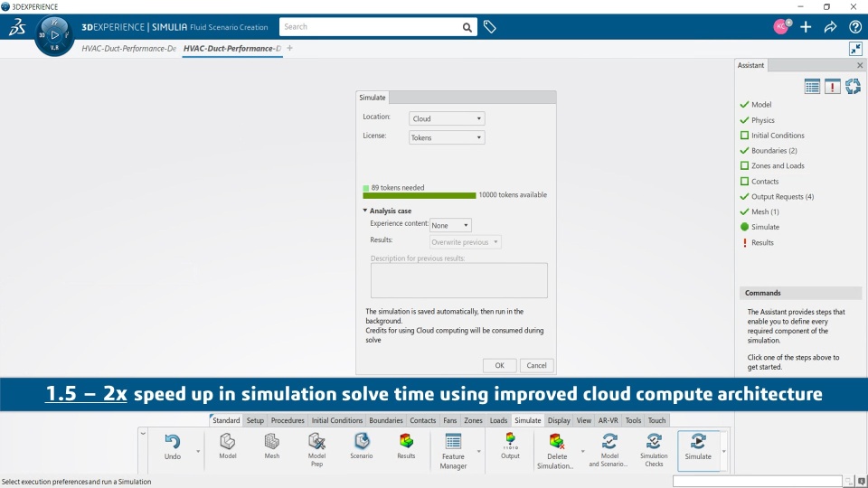Switch to first HVAC-Duct-Performance tab
Screen dimensions: 868x488
pyautogui.click(x=129, y=49)
